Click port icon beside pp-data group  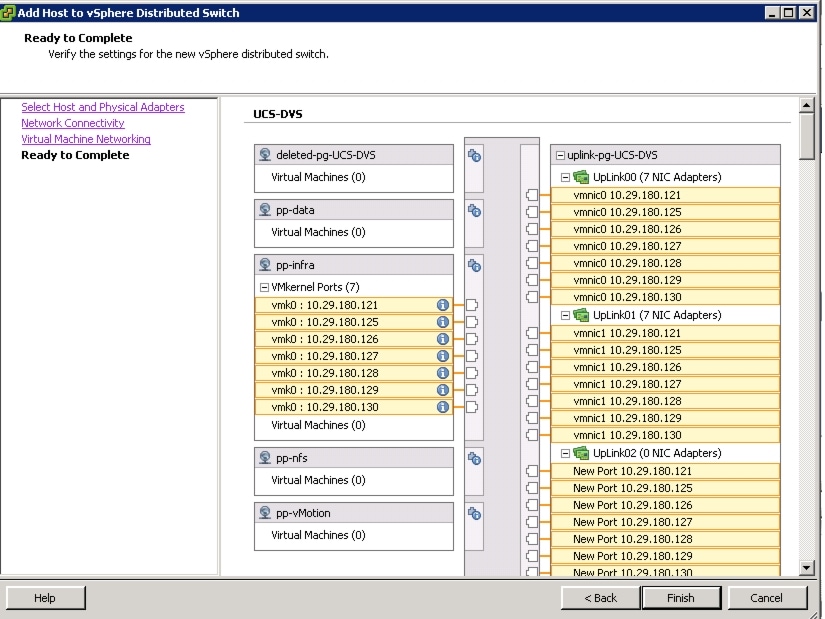click(475, 210)
